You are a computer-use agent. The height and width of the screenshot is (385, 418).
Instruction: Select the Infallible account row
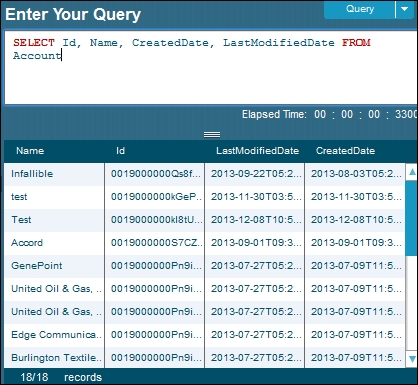(x=205, y=174)
